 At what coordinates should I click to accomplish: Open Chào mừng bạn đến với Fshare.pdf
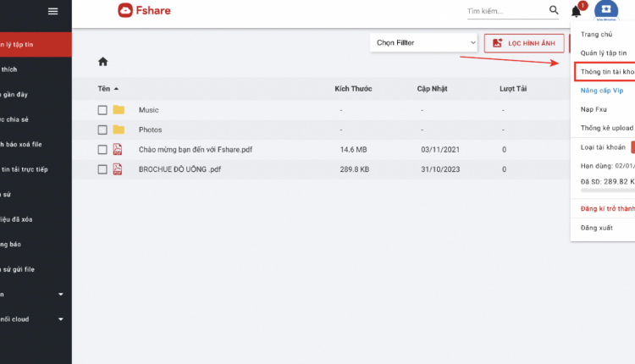click(x=196, y=150)
